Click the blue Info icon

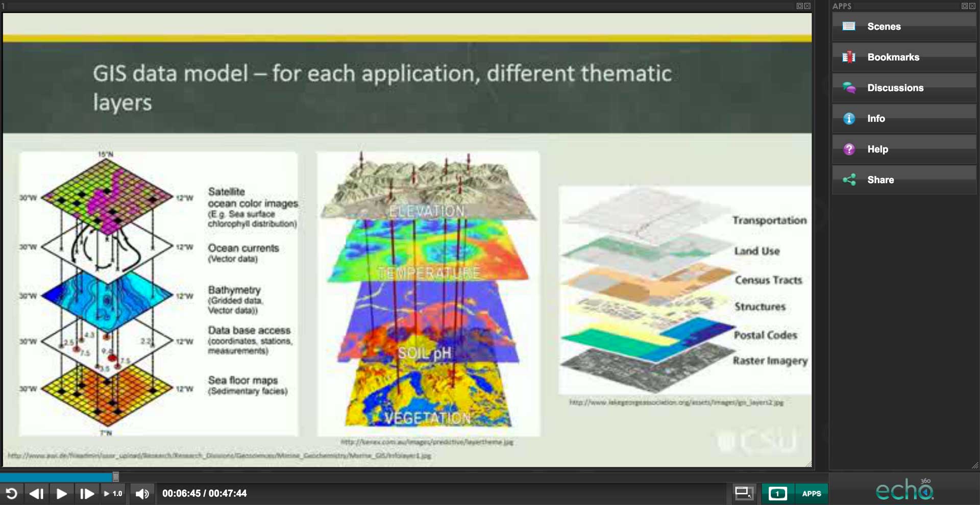pyautogui.click(x=849, y=118)
